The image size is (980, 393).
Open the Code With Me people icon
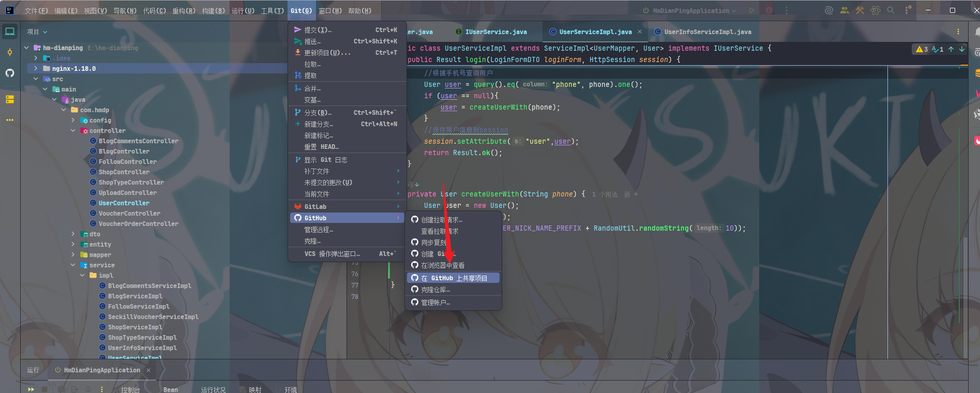(x=844, y=10)
